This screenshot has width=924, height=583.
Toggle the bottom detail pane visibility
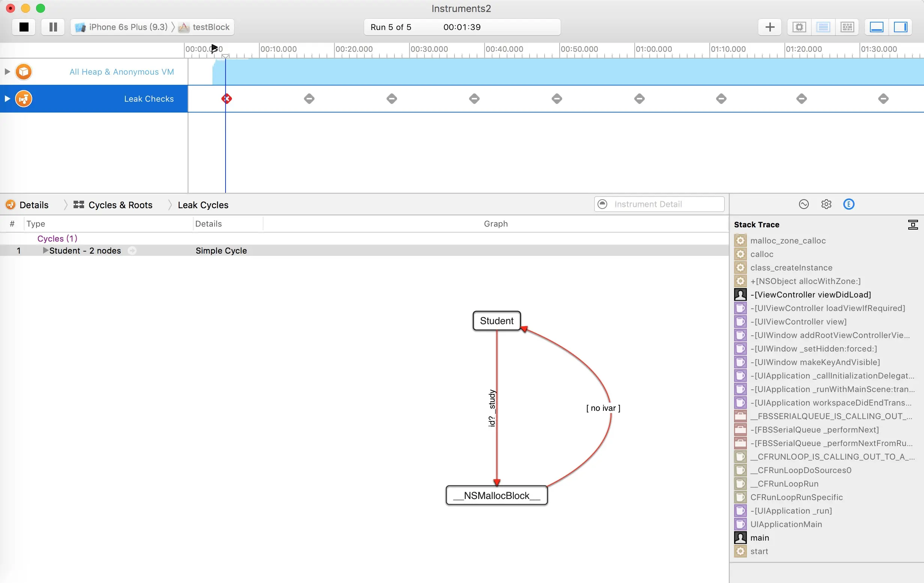tap(876, 27)
